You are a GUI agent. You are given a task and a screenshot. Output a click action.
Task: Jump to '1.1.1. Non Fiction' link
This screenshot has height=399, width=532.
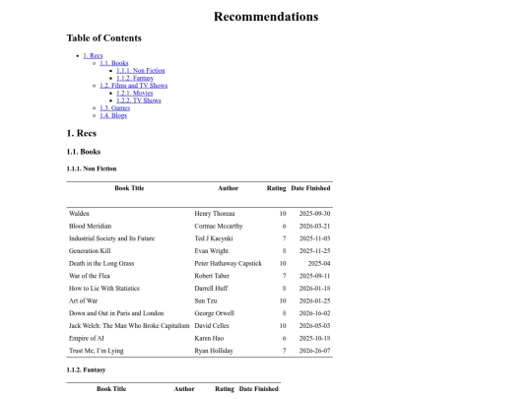[141, 71]
